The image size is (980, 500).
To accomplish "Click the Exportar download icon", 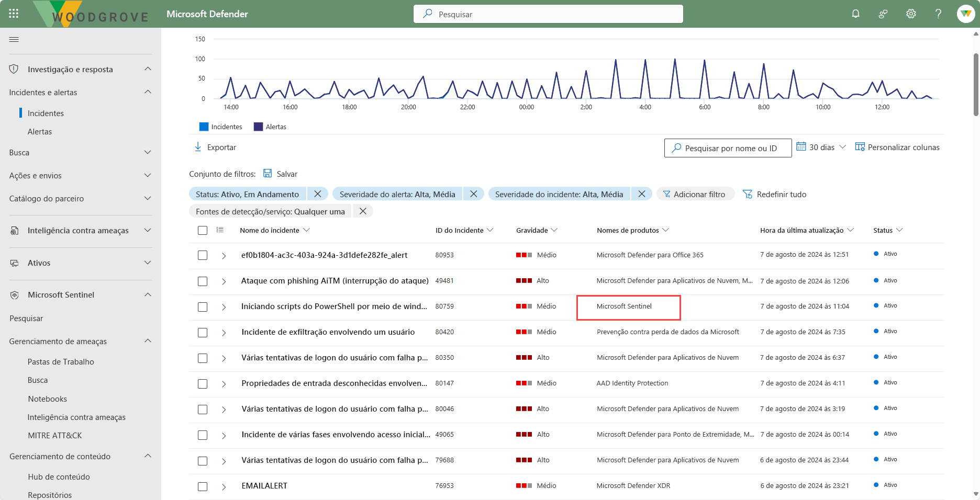I will tap(198, 147).
